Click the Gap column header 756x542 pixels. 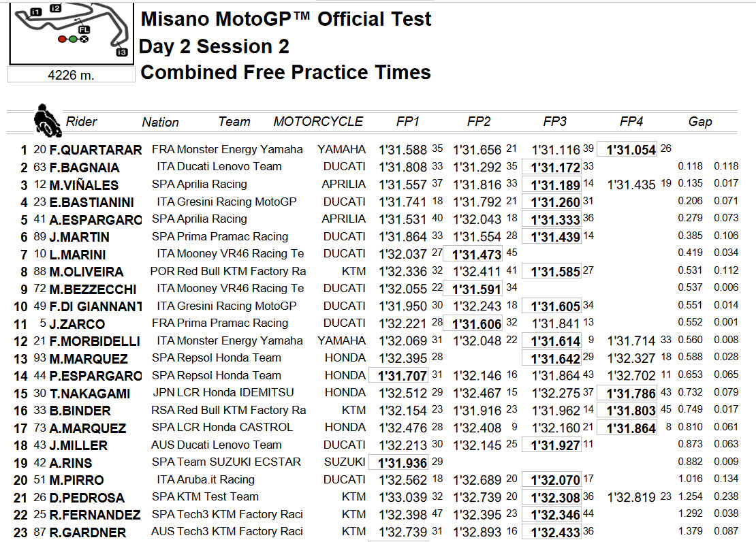(700, 122)
